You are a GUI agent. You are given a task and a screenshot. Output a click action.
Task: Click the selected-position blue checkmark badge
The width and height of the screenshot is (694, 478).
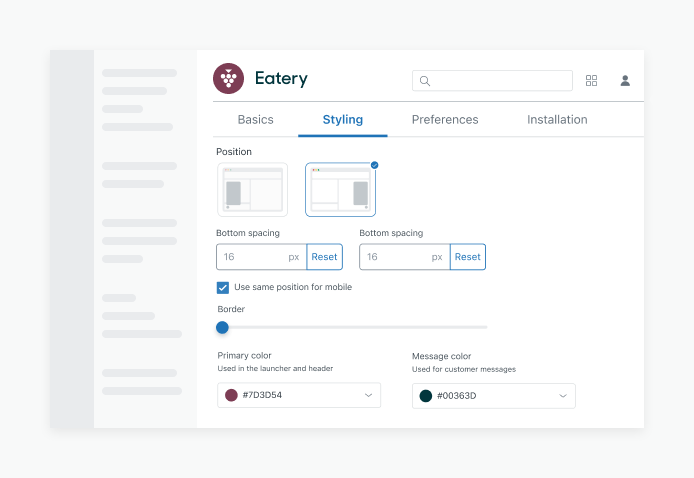(x=374, y=165)
